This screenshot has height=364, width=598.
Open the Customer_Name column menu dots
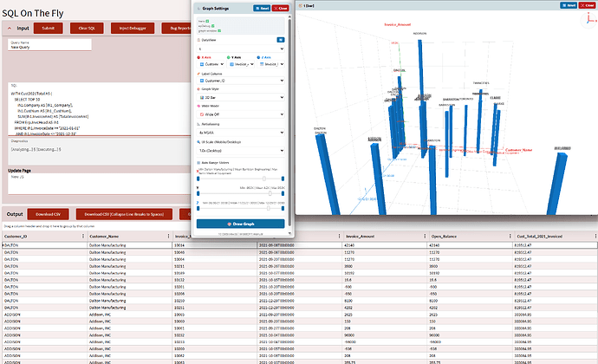pos(169,237)
